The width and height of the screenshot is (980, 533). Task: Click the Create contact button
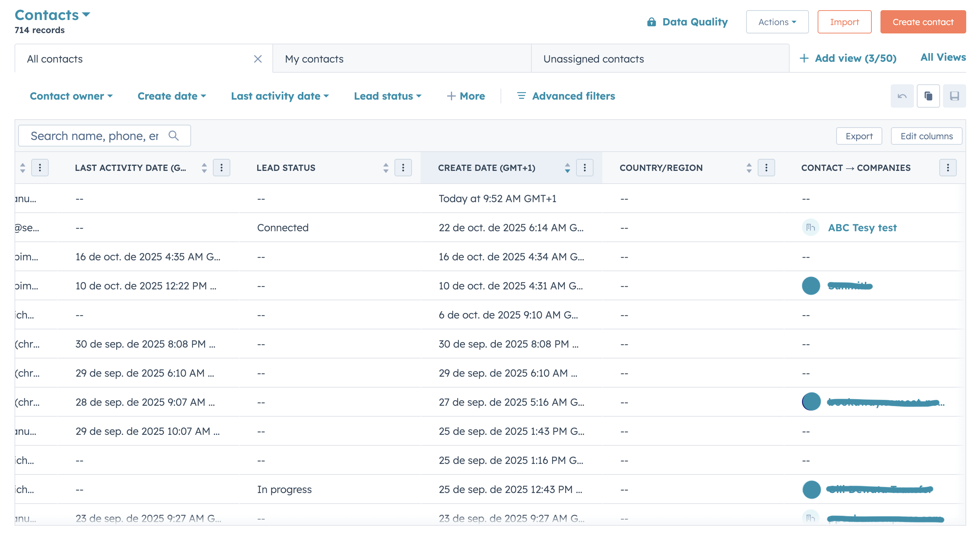point(923,22)
